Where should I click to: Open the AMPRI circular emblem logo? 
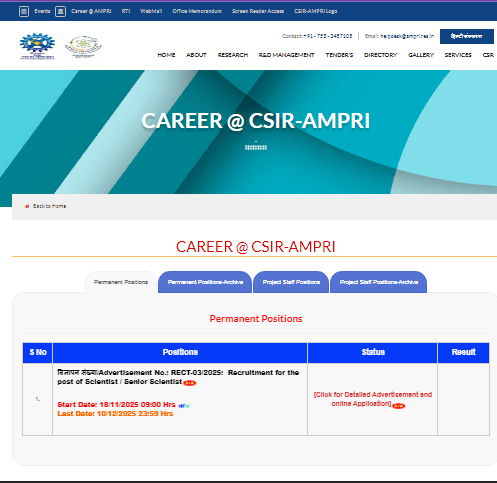point(83,46)
